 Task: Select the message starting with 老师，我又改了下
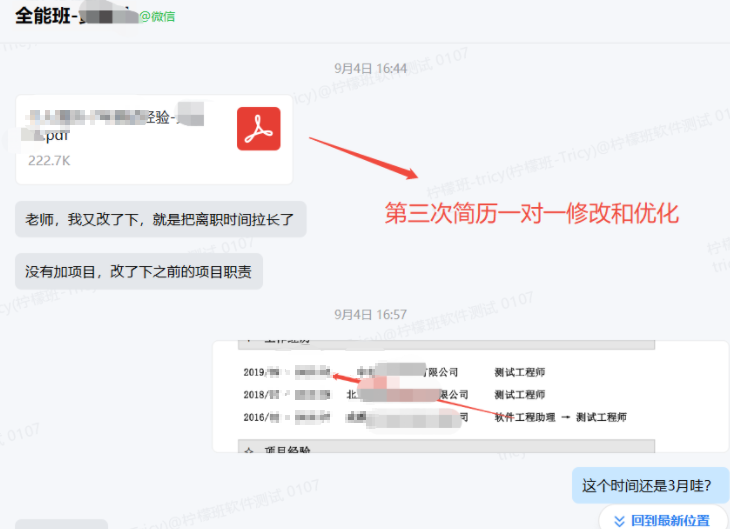(x=160, y=219)
